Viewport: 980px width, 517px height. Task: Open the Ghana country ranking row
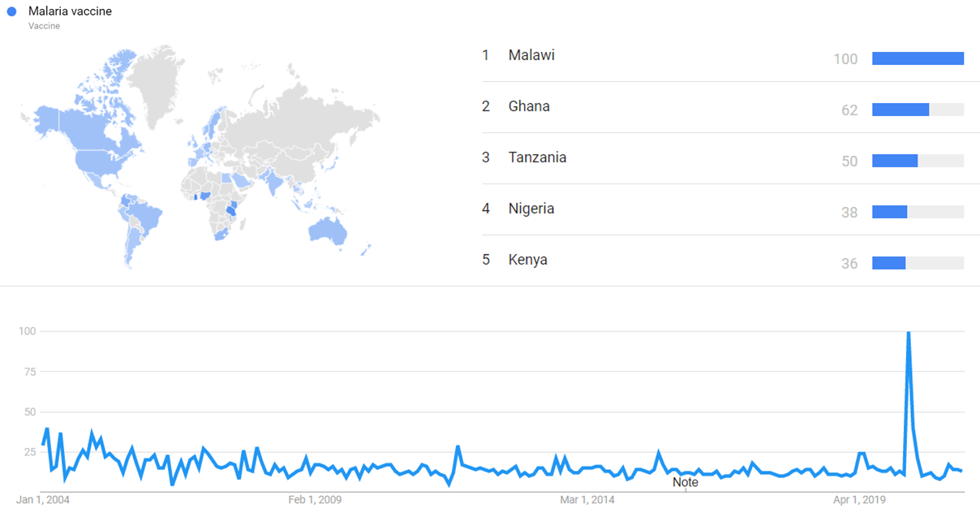(x=529, y=106)
